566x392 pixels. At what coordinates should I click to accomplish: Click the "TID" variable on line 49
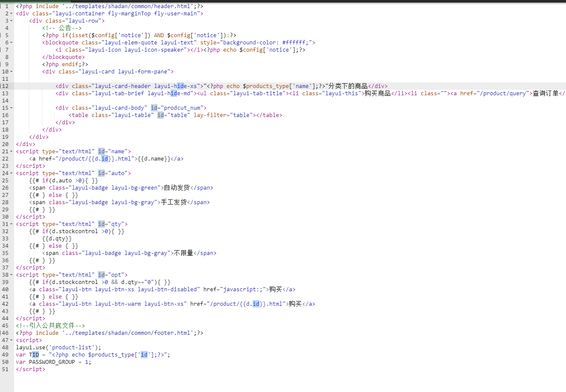click(34, 355)
